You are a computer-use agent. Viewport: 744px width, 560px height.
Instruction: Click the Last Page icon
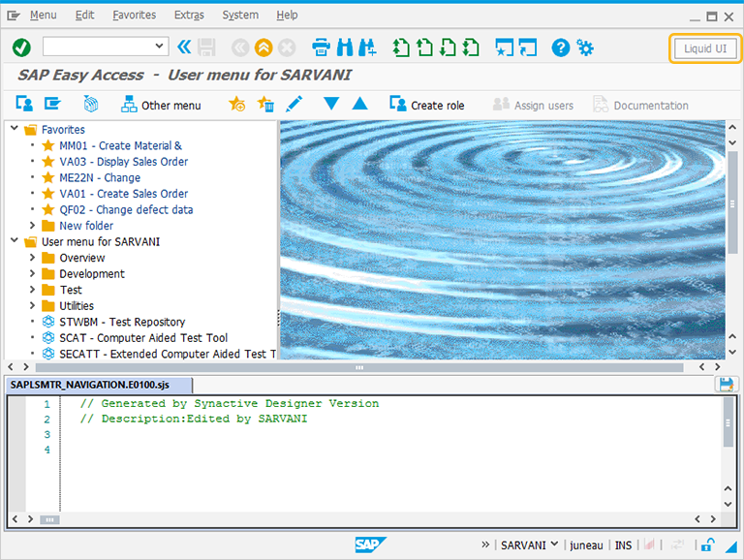(x=471, y=47)
